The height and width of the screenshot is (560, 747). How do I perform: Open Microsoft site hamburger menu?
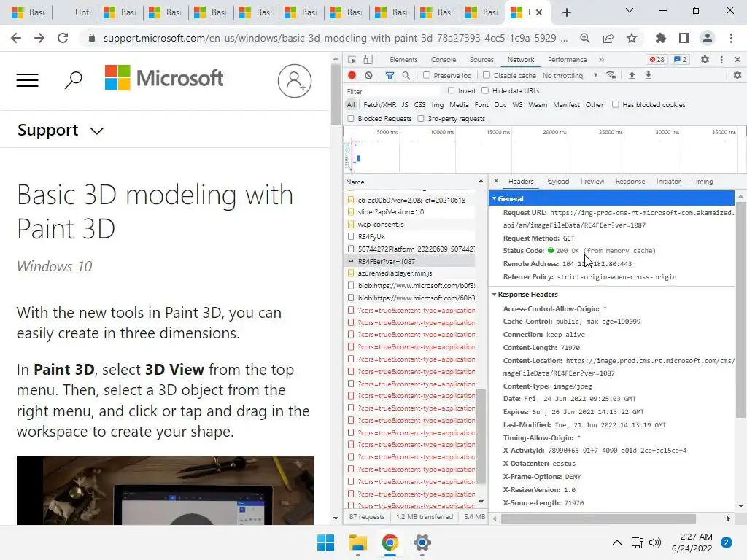click(27, 80)
